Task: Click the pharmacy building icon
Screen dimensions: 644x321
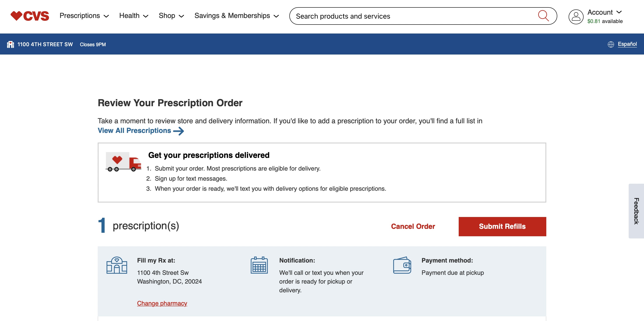Action: click(117, 265)
